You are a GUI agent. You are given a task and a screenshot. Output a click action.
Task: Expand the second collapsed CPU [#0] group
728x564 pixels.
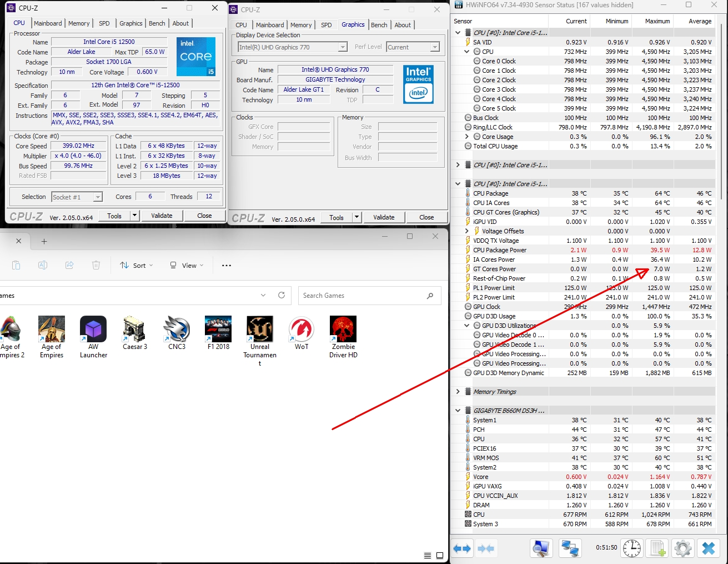(x=458, y=165)
